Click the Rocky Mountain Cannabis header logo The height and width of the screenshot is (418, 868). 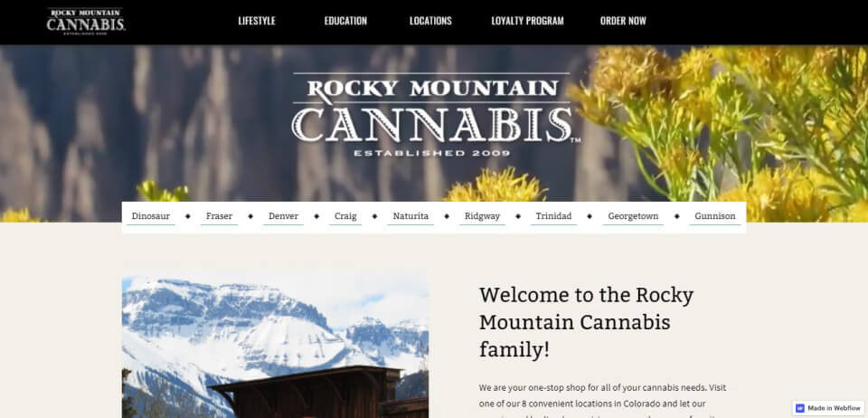pos(86,22)
